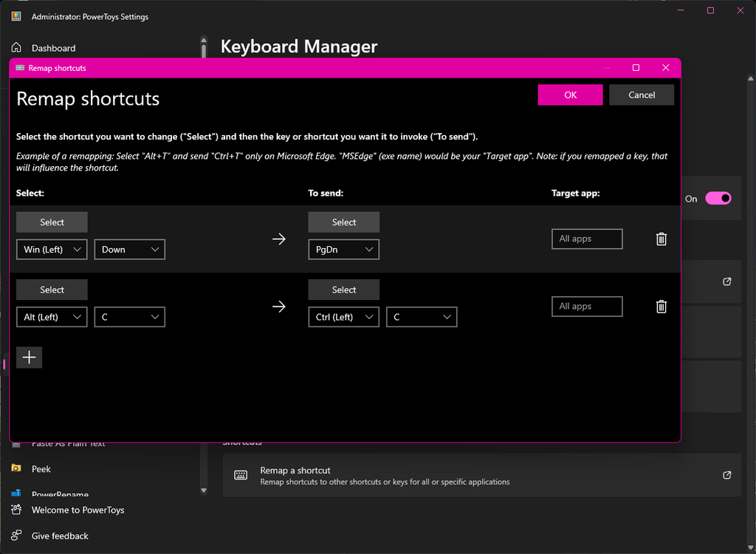Confirm remappings with OK button

(570, 95)
